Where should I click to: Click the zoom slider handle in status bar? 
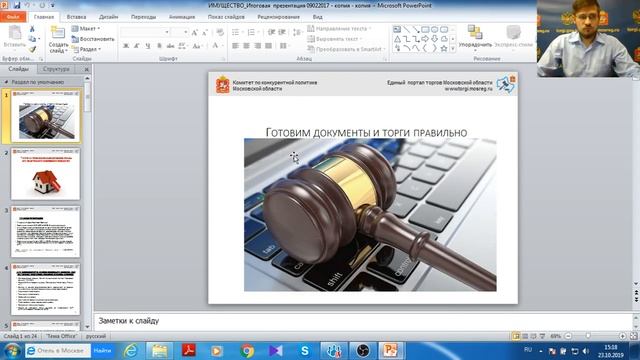tap(588, 336)
